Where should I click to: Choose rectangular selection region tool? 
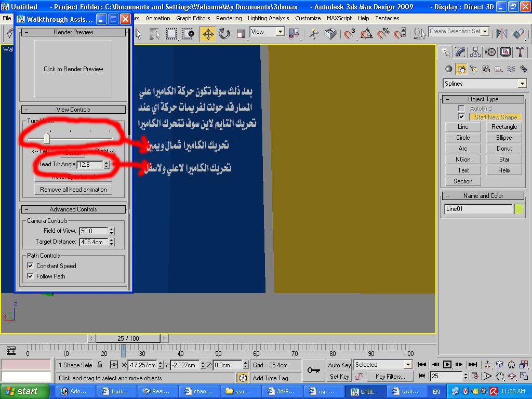171,34
